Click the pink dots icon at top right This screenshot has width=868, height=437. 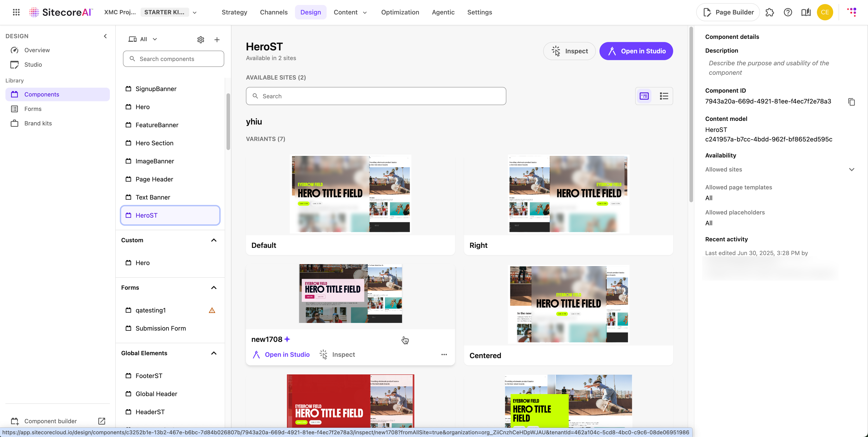[852, 12]
